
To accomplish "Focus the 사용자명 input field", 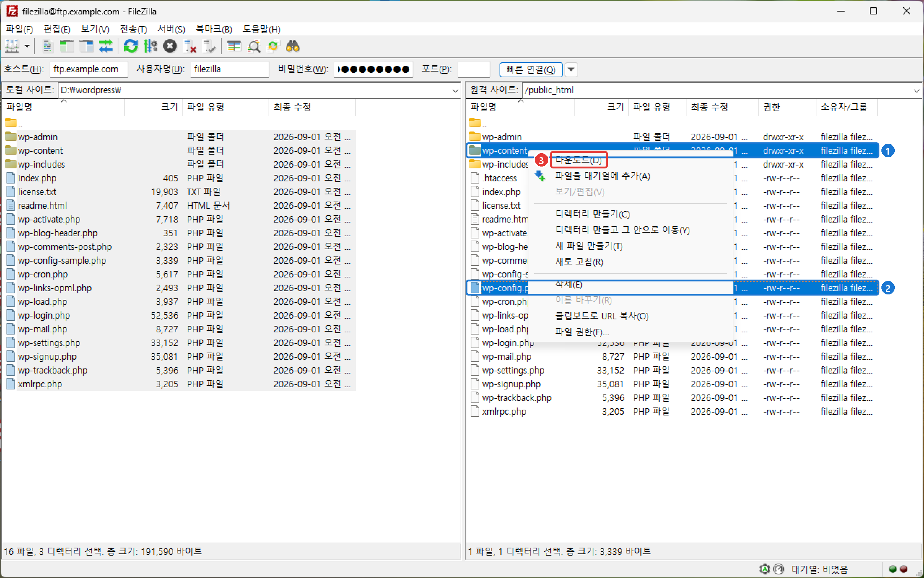I will pyautogui.click(x=230, y=69).
